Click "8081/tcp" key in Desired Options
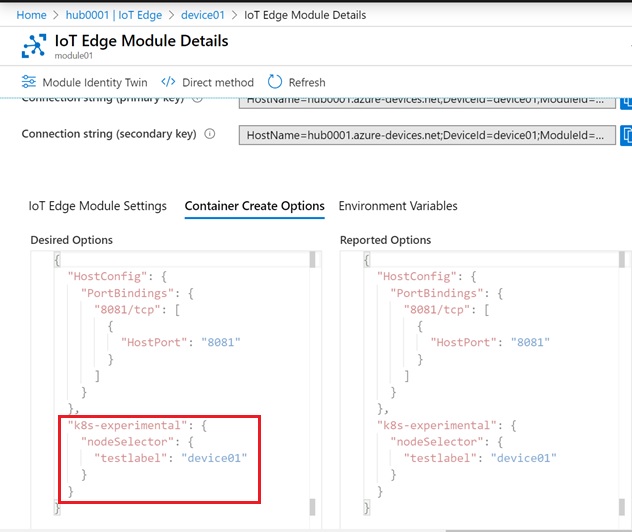Image resolution: width=632 pixels, height=532 pixels. click(127, 310)
